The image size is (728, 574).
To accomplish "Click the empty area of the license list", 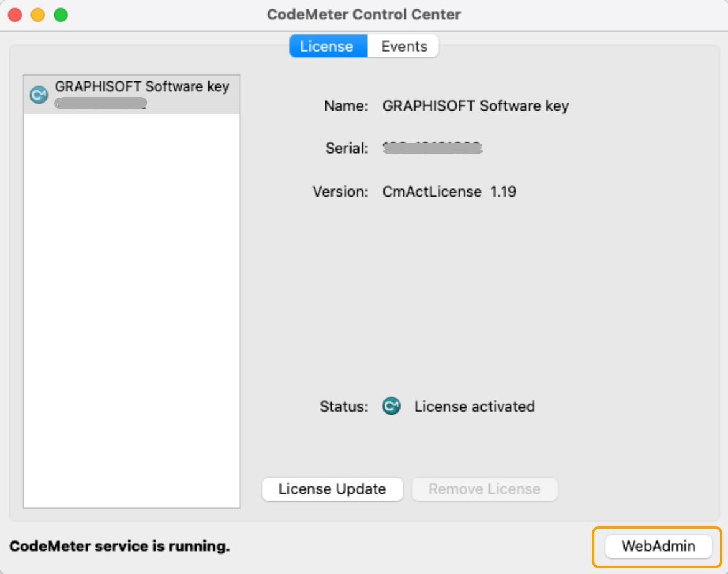I will click(131, 311).
